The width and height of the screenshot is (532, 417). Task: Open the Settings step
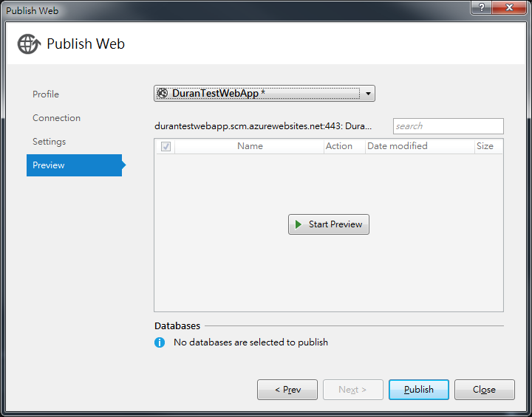click(50, 142)
